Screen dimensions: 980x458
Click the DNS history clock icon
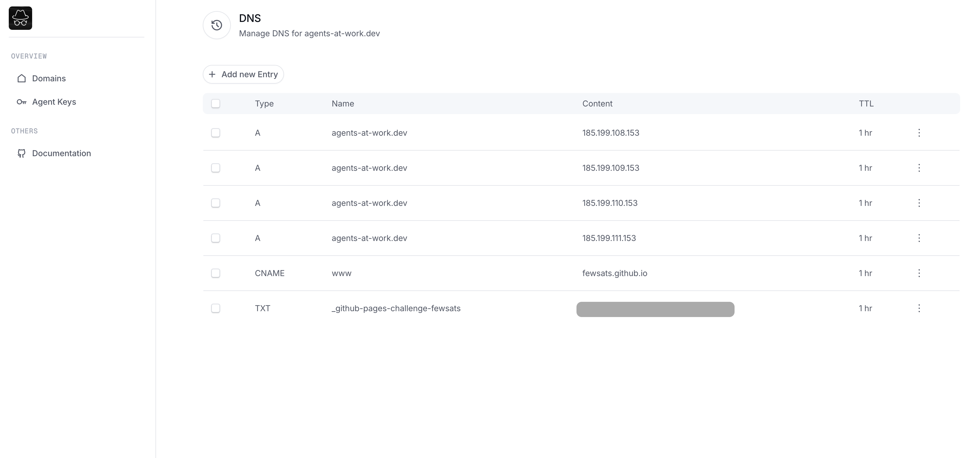(x=217, y=25)
